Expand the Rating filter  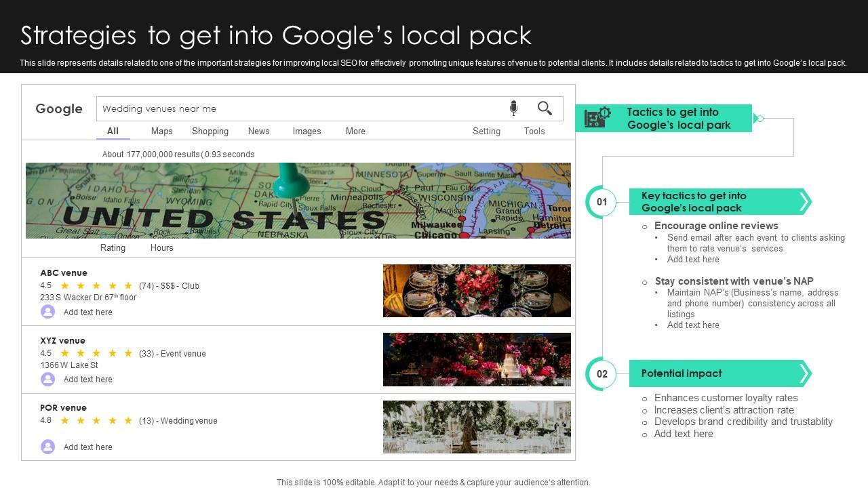pos(113,248)
